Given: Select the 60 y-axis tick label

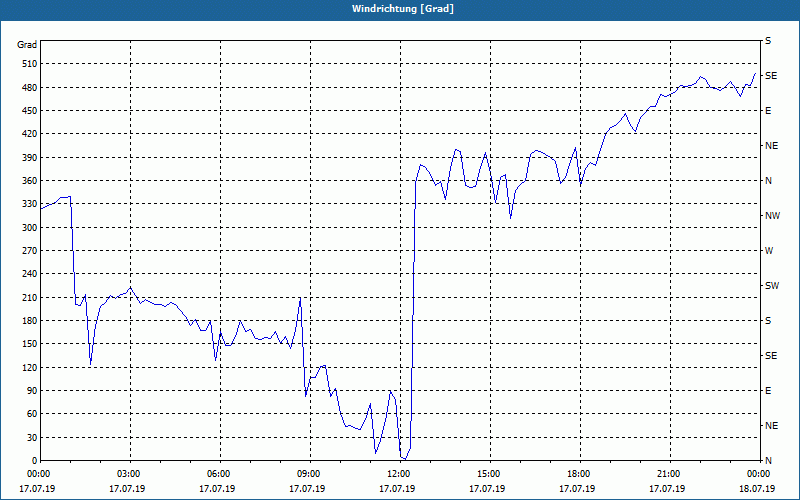Looking at the screenshot, I should click(32, 414).
